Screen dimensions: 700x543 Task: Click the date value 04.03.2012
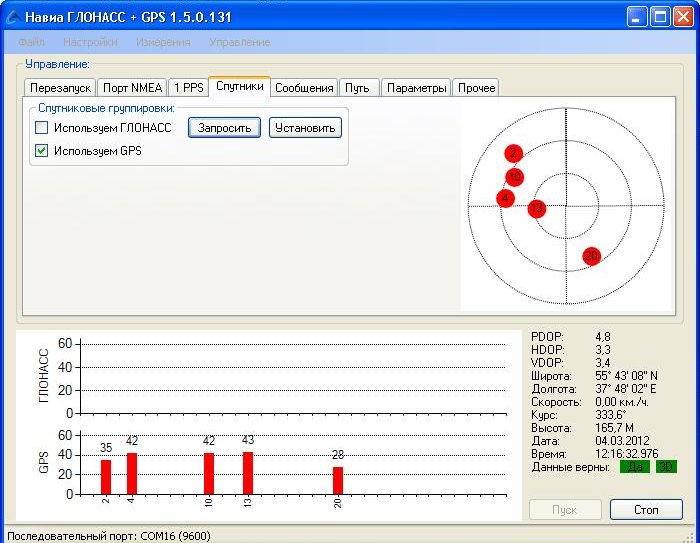(x=622, y=441)
